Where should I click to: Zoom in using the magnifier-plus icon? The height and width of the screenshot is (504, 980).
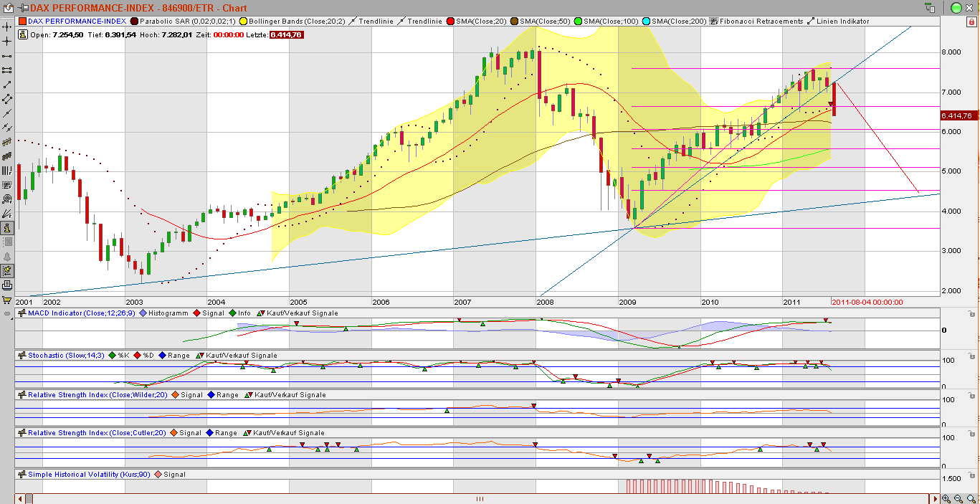pyautogui.click(x=945, y=498)
